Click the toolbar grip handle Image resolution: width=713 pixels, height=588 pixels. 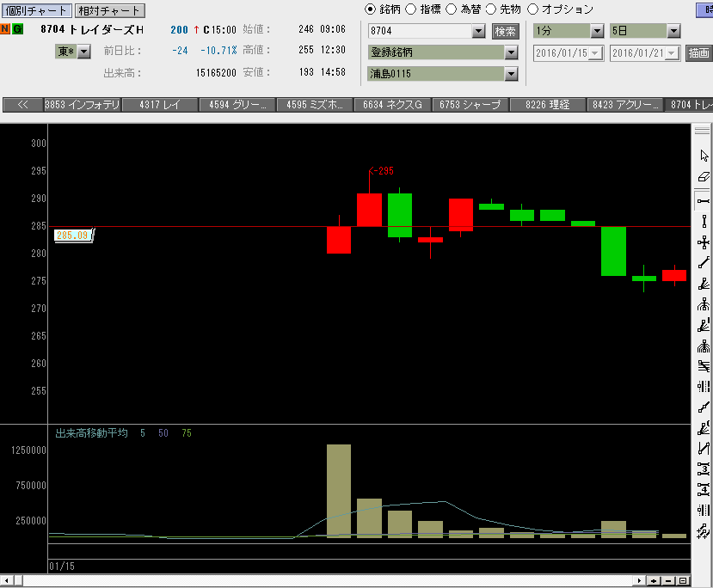(702, 130)
